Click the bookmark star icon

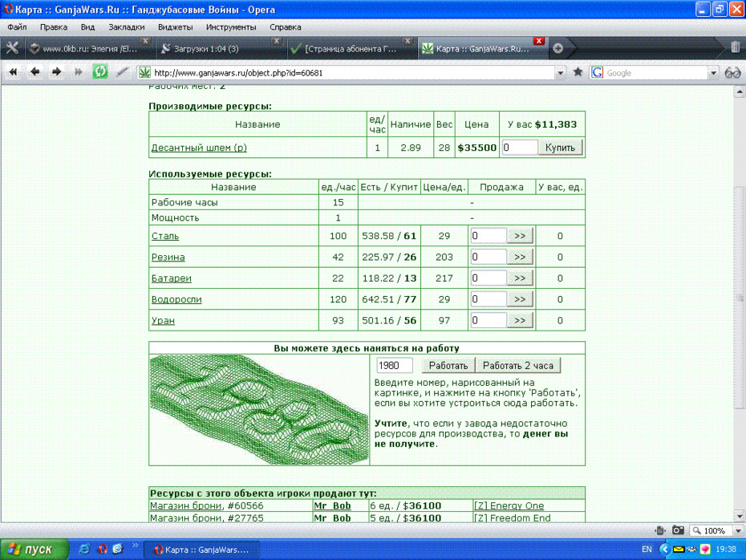578,72
